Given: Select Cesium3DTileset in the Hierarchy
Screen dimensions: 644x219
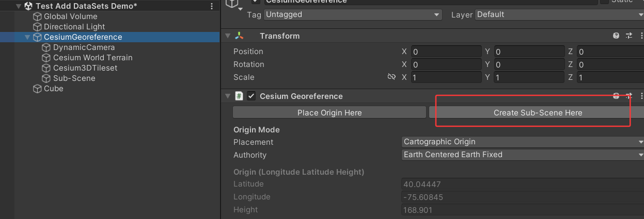Looking at the screenshot, I should [85, 68].
